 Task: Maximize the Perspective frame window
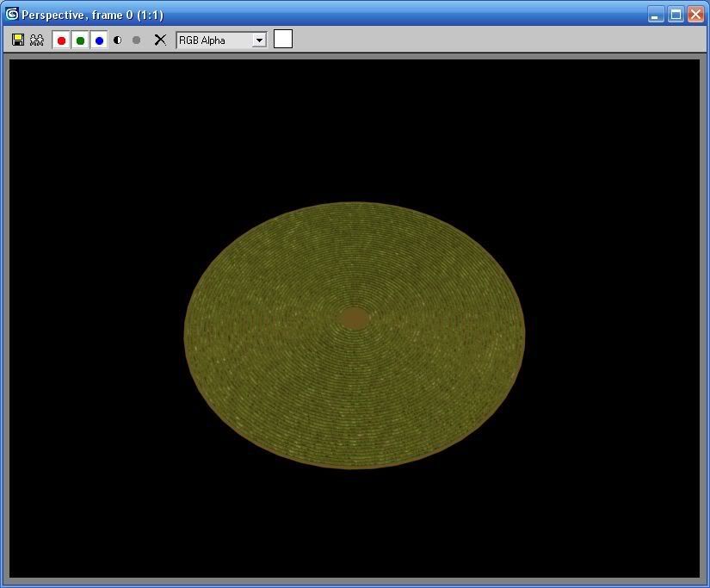[676, 15]
